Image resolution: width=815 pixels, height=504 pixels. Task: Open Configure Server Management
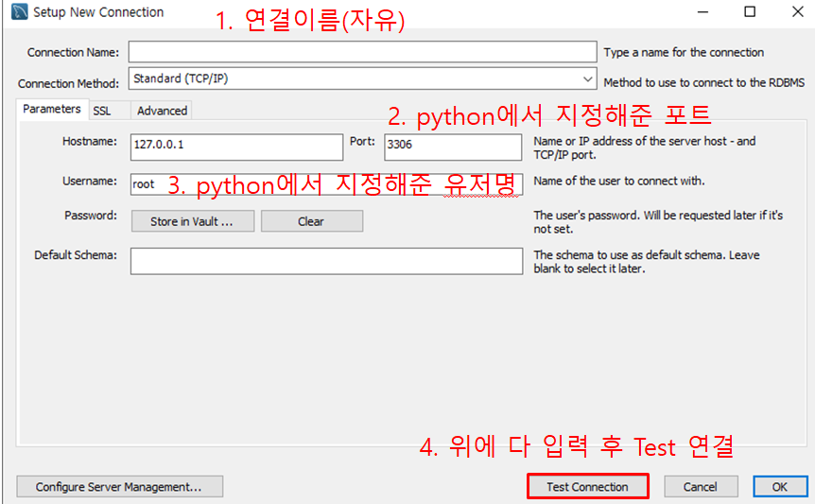pyautogui.click(x=119, y=487)
